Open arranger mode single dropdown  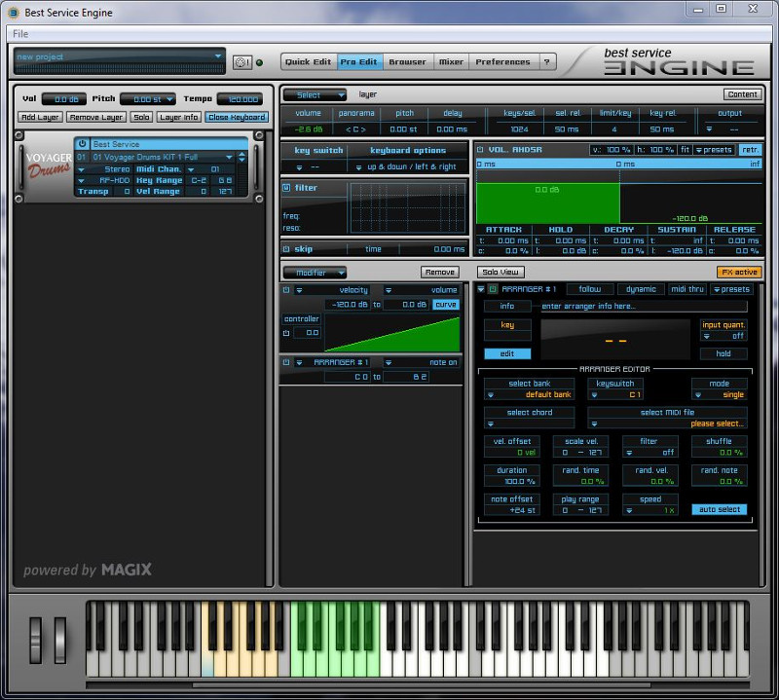(x=719, y=395)
